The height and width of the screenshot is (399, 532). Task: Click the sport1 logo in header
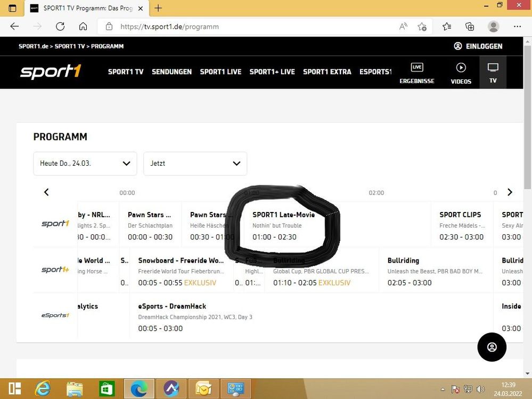click(x=51, y=71)
